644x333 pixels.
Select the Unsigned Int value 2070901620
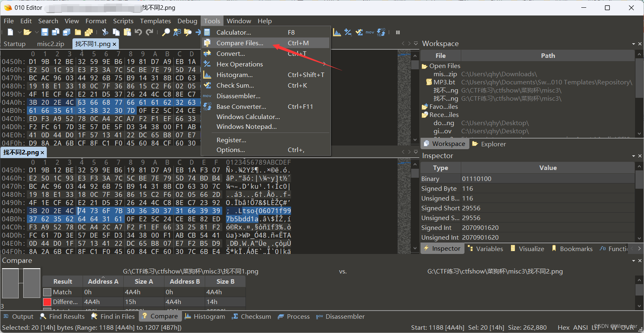point(480,237)
